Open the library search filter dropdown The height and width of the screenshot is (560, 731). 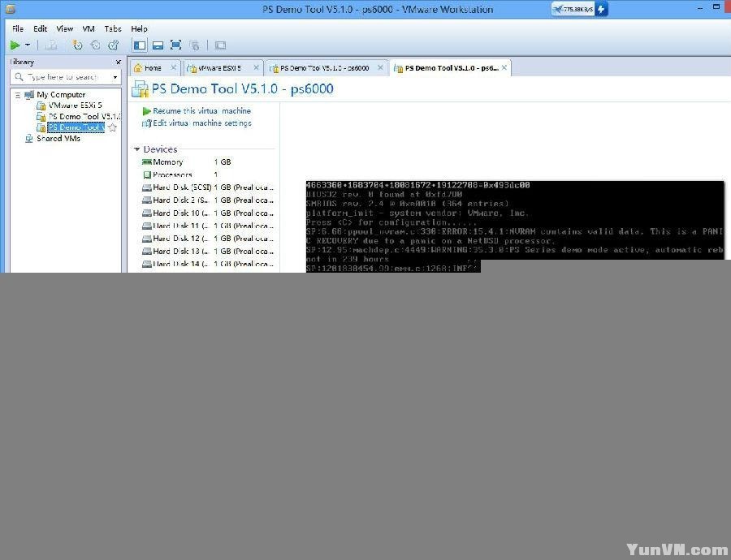[115, 77]
